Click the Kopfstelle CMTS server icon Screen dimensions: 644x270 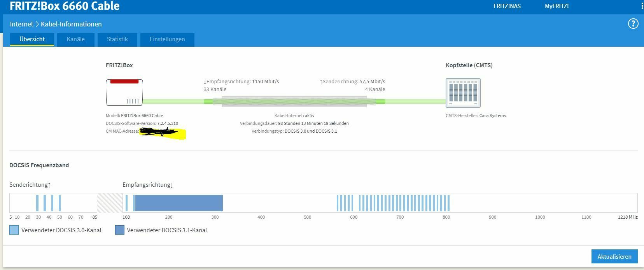463,93
